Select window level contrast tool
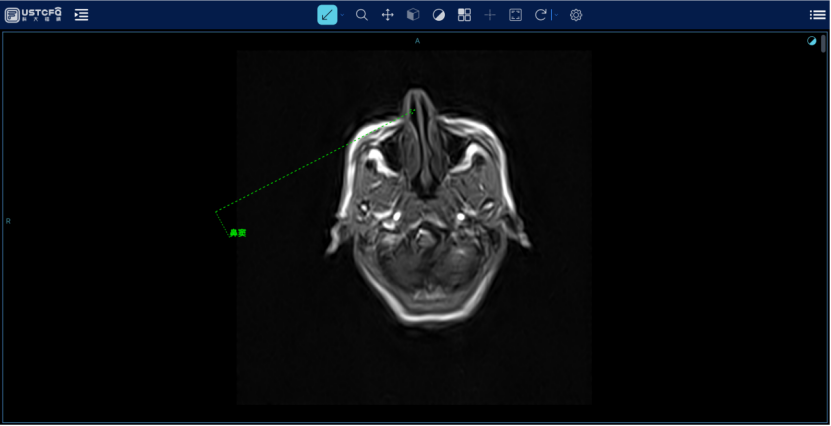831x426 pixels. pyautogui.click(x=439, y=15)
